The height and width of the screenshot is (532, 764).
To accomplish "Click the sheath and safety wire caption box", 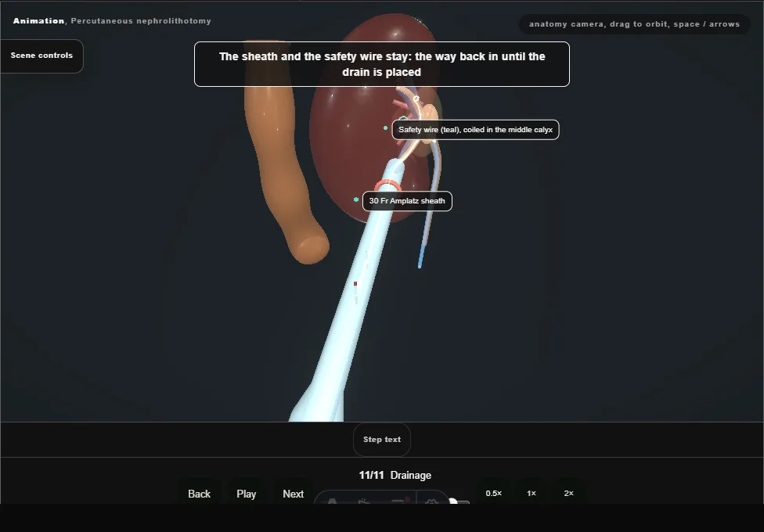I will tap(382, 64).
